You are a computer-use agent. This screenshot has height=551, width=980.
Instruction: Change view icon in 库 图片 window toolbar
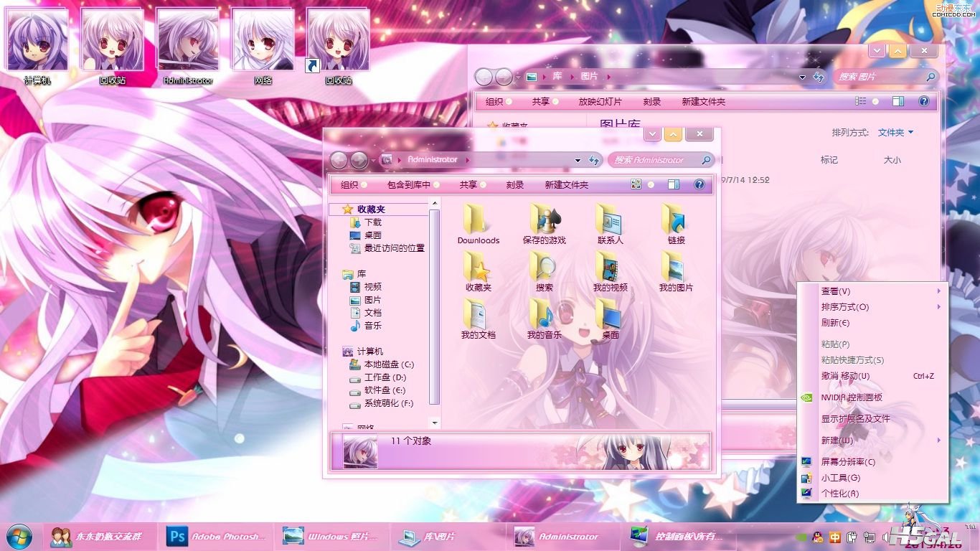click(x=860, y=101)
